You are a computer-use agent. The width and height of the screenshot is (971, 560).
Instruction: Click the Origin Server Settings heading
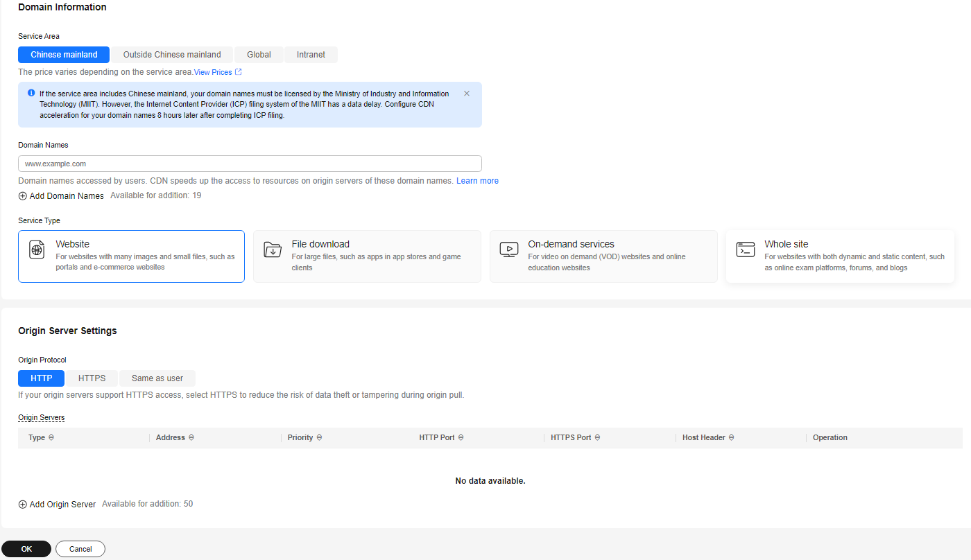click(67, 331)
